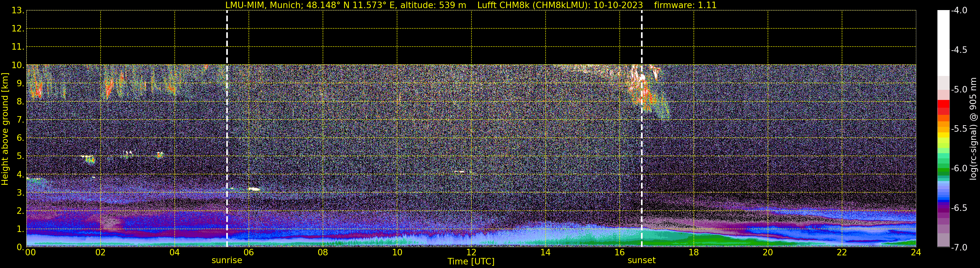Click the white top section of the colorbar
The height and width of the screenshot is (268, 980).
(x=944, y=43)
